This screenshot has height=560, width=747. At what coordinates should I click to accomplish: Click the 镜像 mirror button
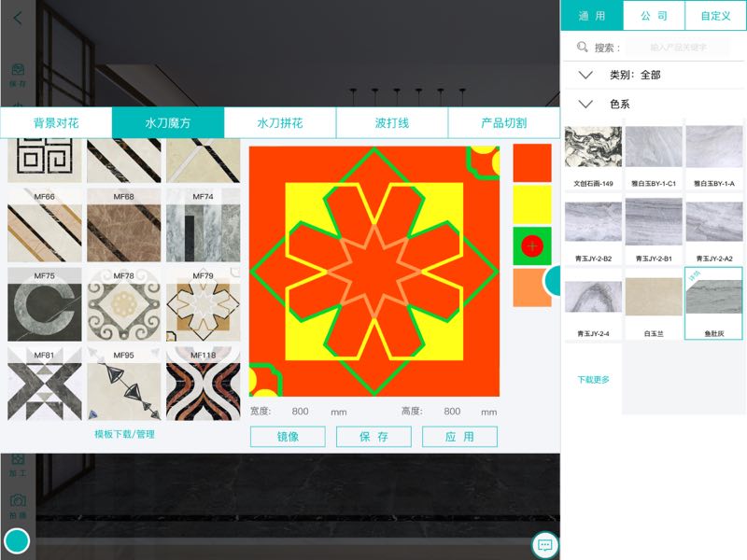[x=288, y=437]
